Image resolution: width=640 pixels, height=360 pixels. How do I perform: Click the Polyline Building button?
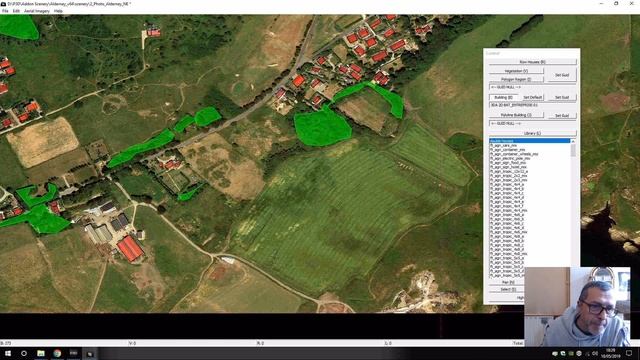tap(516, 115)
